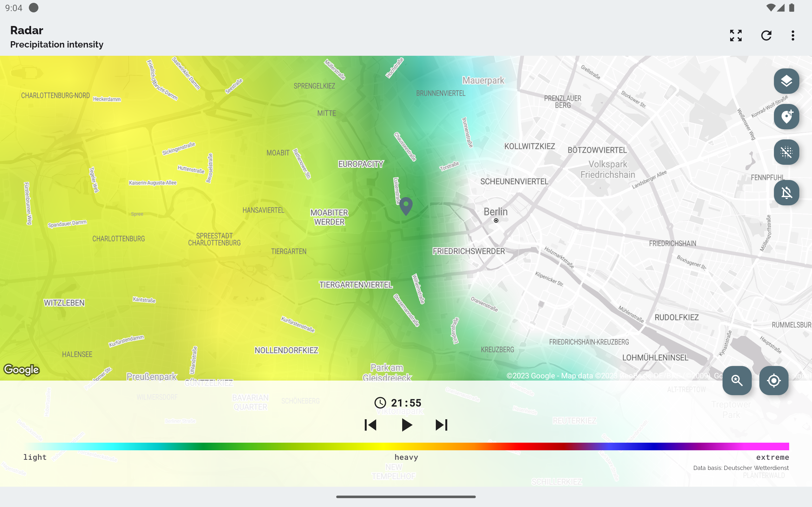Image resolution: width=812 pixels, height=507 pixels.
Task: Tap the Precipitation intensity subtitle
Action: click(57, 45)
